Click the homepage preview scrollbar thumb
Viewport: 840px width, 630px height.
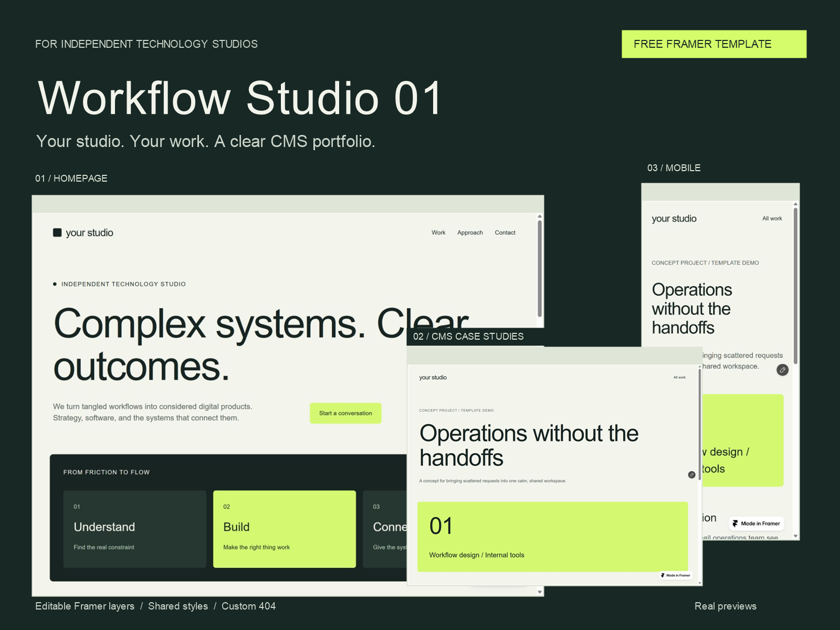click(540, 268)
